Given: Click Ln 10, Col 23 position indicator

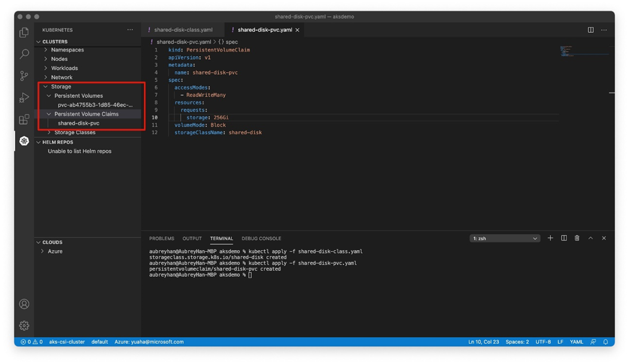Looking at the screenshot, I should click(x=483, y=342).
